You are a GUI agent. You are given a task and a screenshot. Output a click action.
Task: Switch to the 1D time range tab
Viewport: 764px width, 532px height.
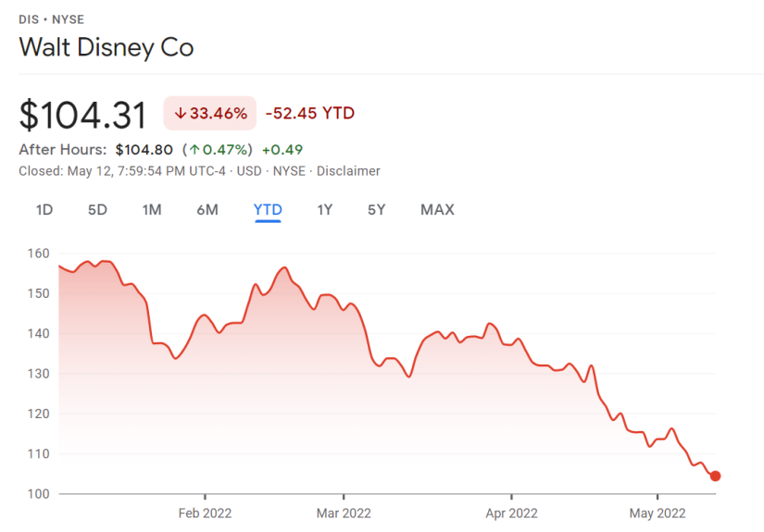44,210
